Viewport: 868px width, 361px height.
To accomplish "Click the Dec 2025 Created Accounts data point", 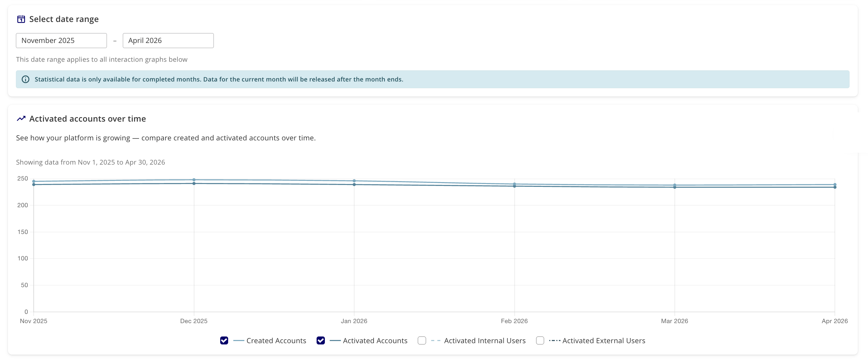I will point(194,180).
